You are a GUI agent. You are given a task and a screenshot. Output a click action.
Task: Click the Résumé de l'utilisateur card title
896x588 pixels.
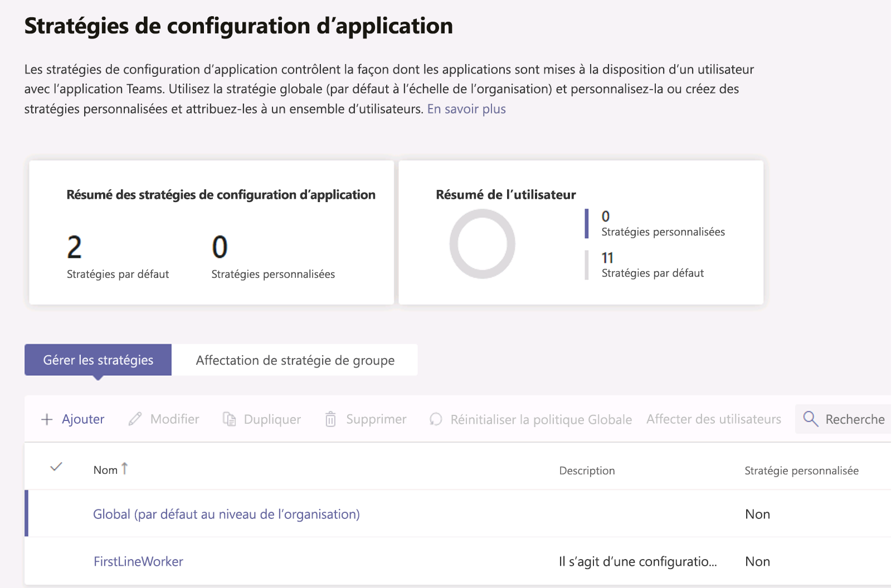click(505, 195)
